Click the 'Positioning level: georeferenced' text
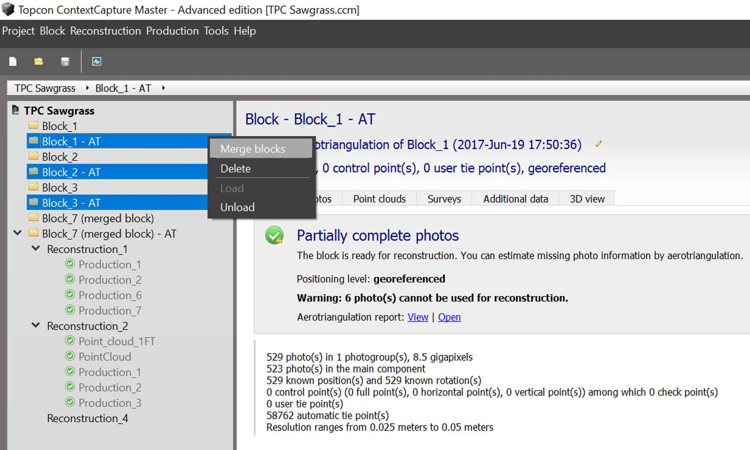750x450 pixels. tap(371, 278)
